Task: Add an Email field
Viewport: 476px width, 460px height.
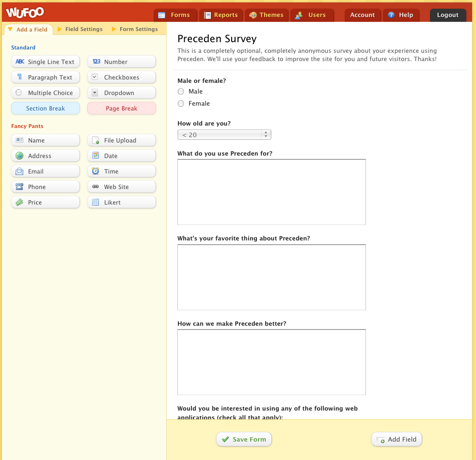Action: click(46, 172)
